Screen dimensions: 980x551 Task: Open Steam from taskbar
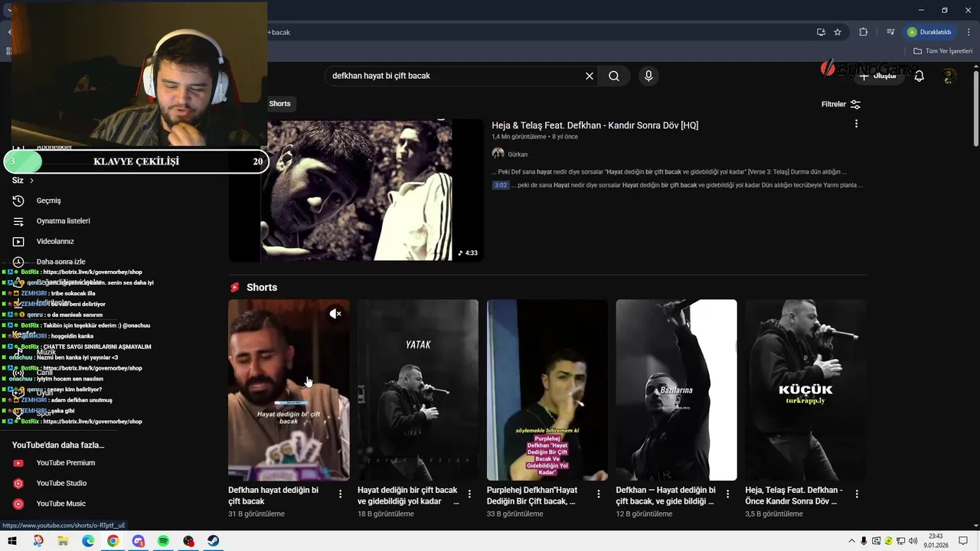pos(214,541)
